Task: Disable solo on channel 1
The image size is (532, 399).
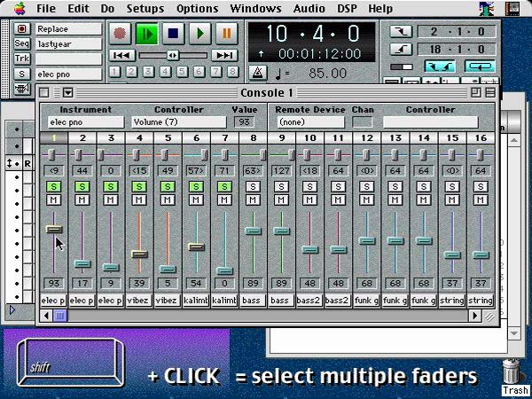Action: [x=54, y=186]
